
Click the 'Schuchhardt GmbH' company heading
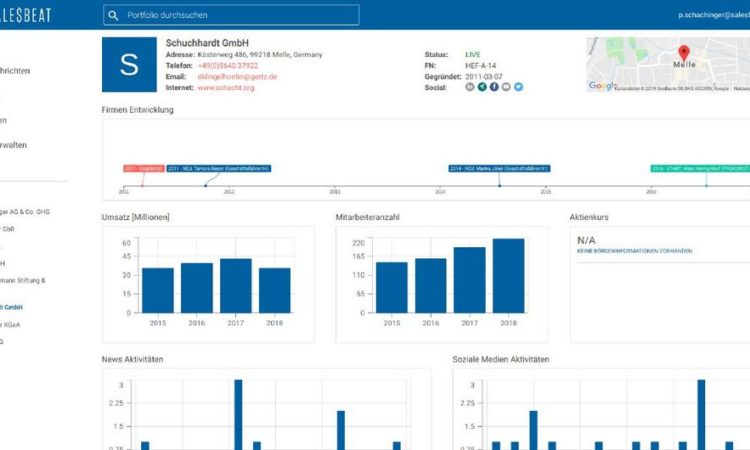[207, 43]
